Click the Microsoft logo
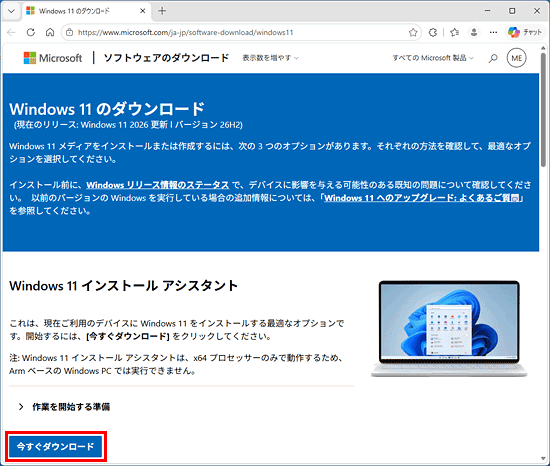Screen dimensions: 550x466 (x=53, y=58)
